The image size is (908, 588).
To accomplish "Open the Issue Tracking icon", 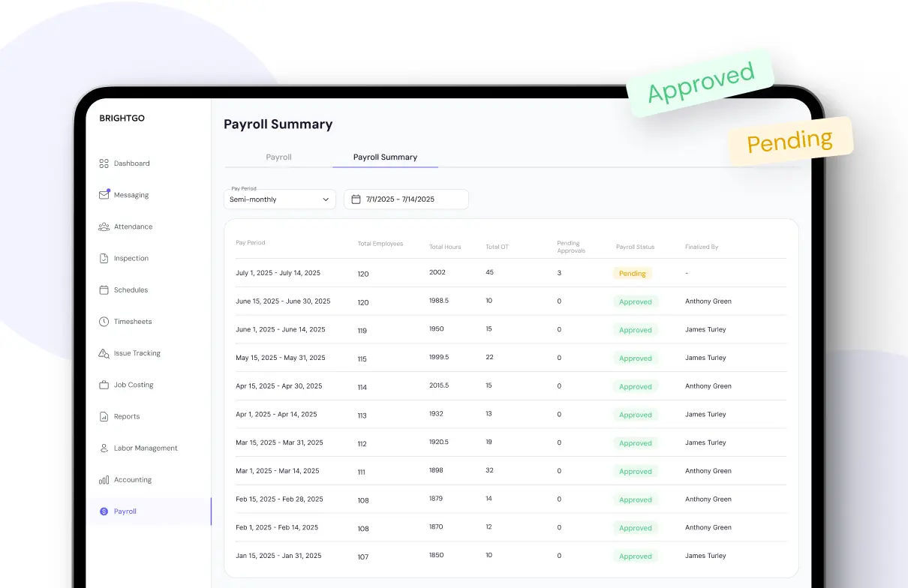I will (104, 352).
